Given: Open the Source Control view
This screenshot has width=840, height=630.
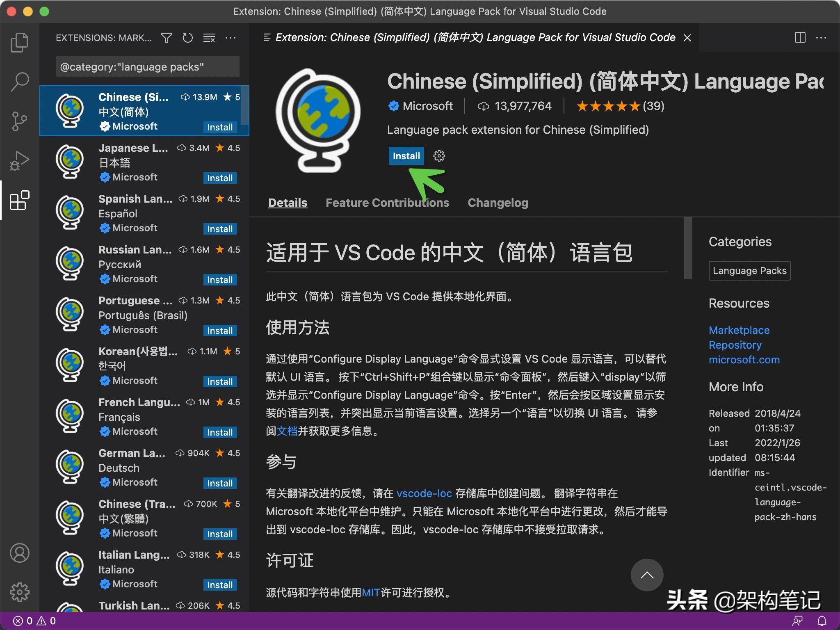Looking at the screenshot, I should click(x=19, y=121).
